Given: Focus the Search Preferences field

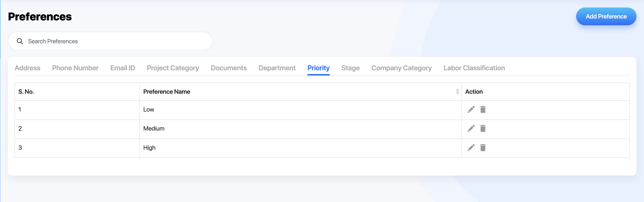Looking at the screenshot, I should (110, 41).
